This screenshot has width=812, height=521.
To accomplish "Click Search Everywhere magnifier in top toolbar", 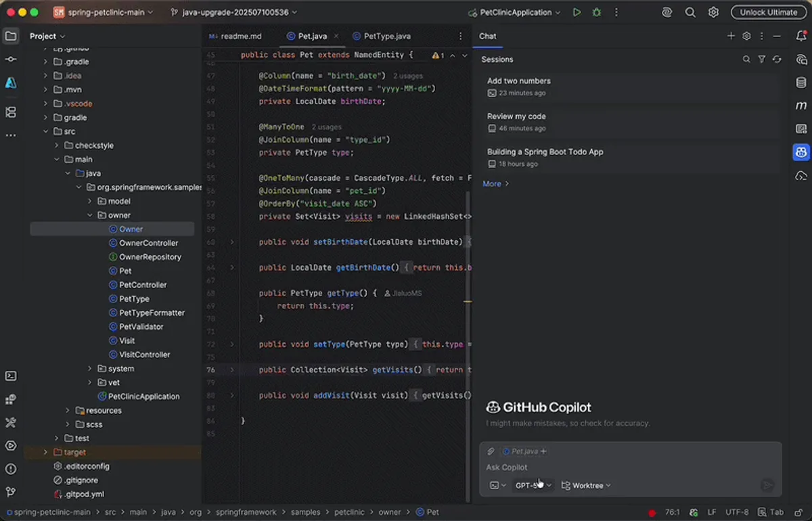I will click(690, 12).
